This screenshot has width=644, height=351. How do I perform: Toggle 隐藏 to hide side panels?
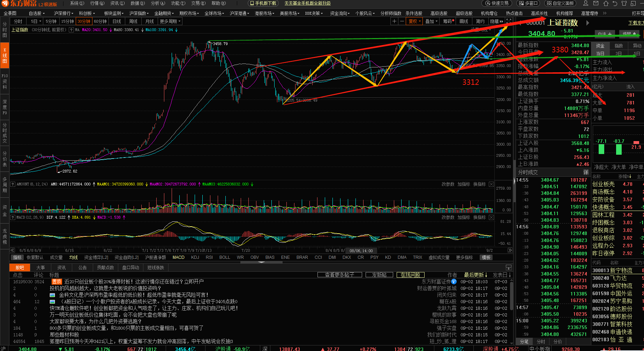(496, 21)
